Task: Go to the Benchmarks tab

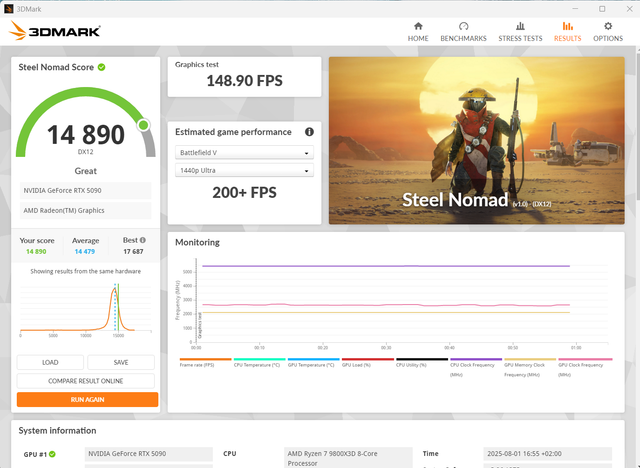Action: (x=463, y=32)
